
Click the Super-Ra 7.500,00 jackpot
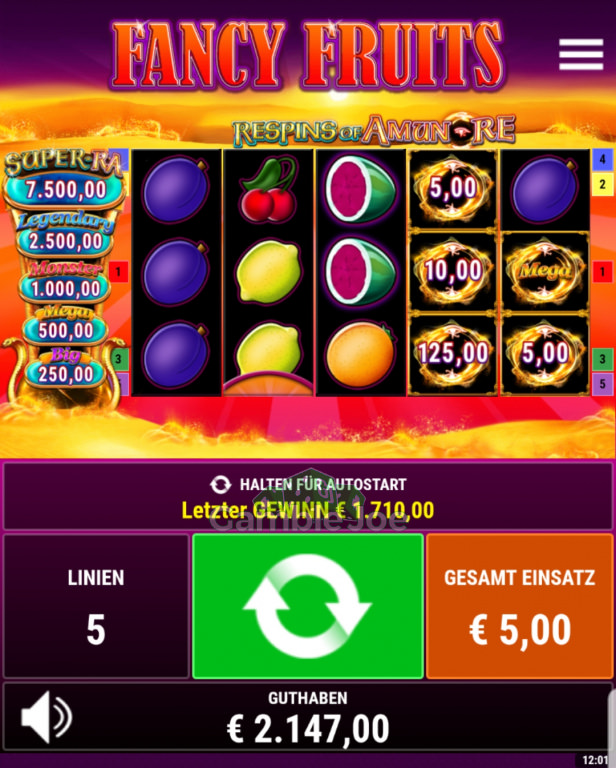[64, 180]
